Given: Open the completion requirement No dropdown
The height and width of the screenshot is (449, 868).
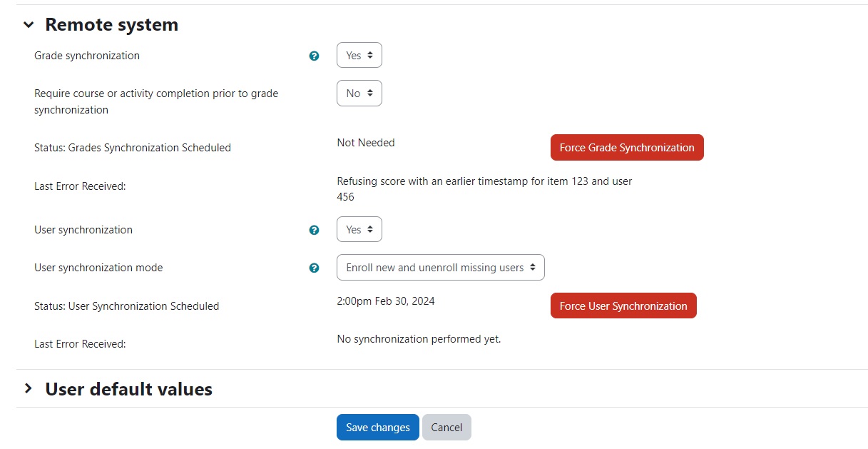Looking at the screenshot, I should click(x=359, y=93).
